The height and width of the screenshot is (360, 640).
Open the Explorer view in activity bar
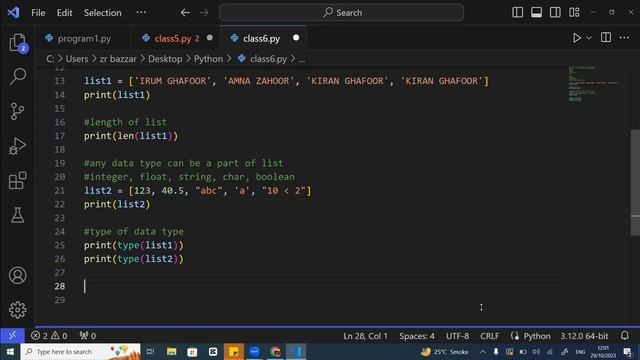[18, 42]
